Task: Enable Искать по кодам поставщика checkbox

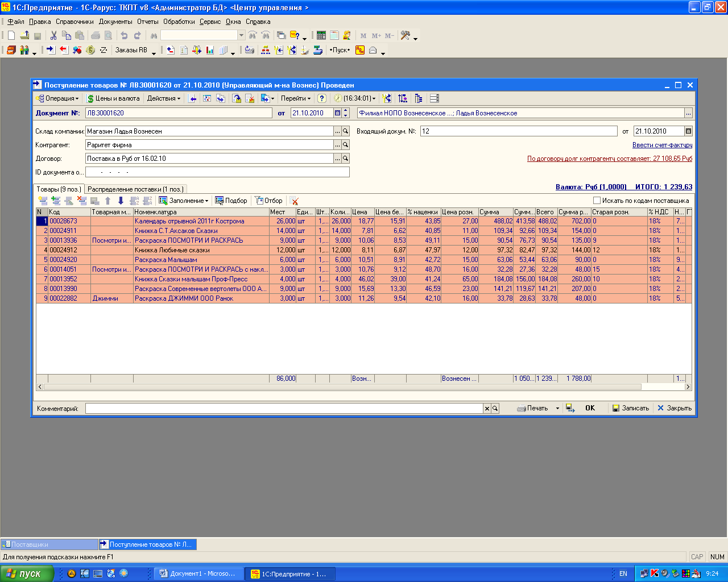Action: pyautogui.click(x=597, y=201)
